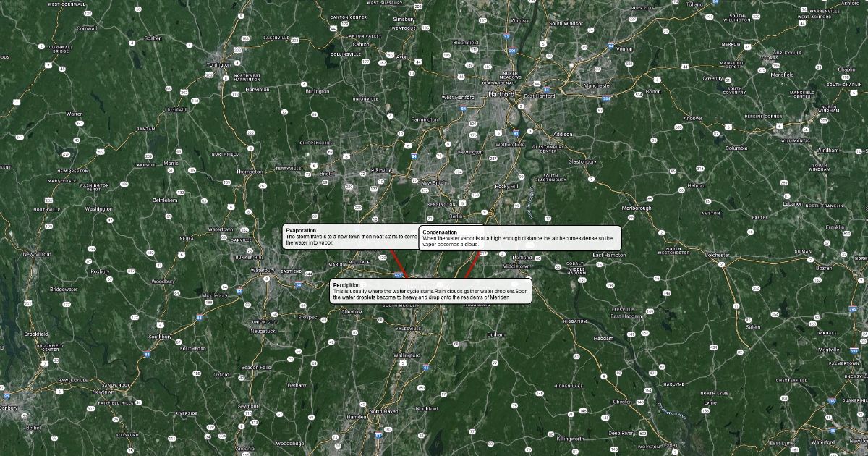868x456 pixels.
Task: Select the Middletown label
Action: point(516,266)
